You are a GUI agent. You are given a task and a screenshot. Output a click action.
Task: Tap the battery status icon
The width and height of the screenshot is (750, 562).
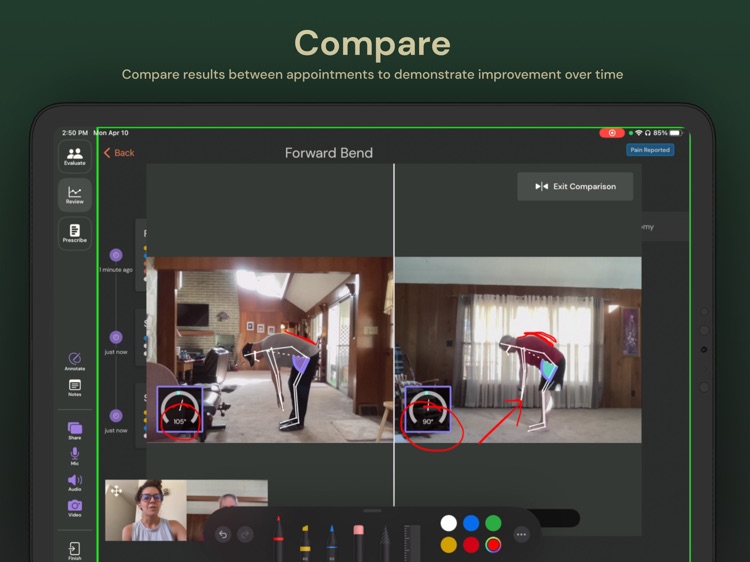tap(675, 132)
